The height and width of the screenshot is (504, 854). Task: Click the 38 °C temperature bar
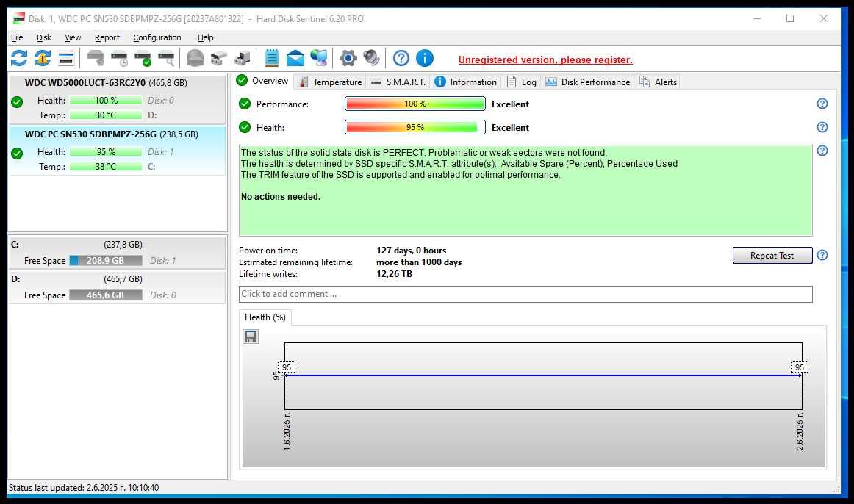tap(106, 167)
